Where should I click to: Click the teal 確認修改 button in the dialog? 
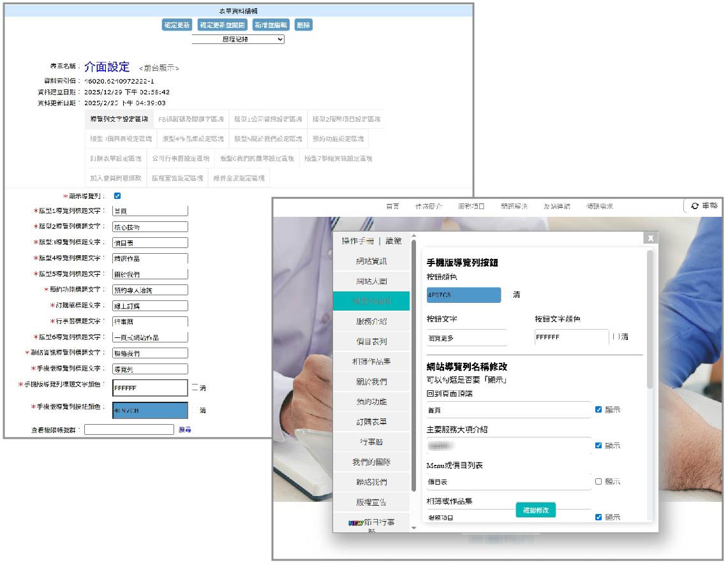pyautogui.click(x=536, y=510)
